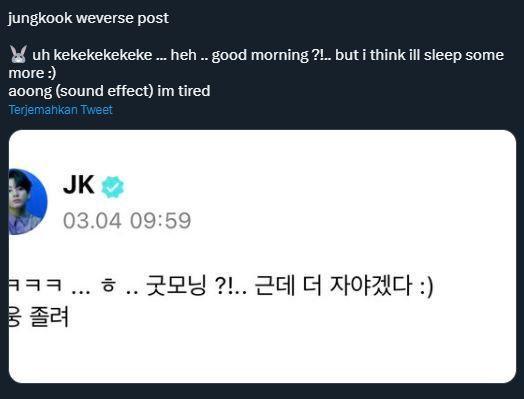
Task: Click the JK username in the post
Action: click(79, 184)
